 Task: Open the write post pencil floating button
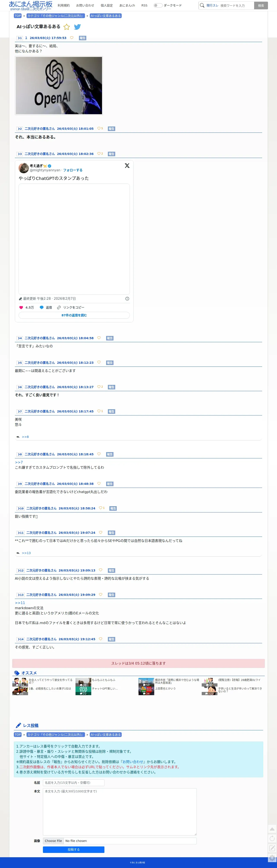click(272, 848)
